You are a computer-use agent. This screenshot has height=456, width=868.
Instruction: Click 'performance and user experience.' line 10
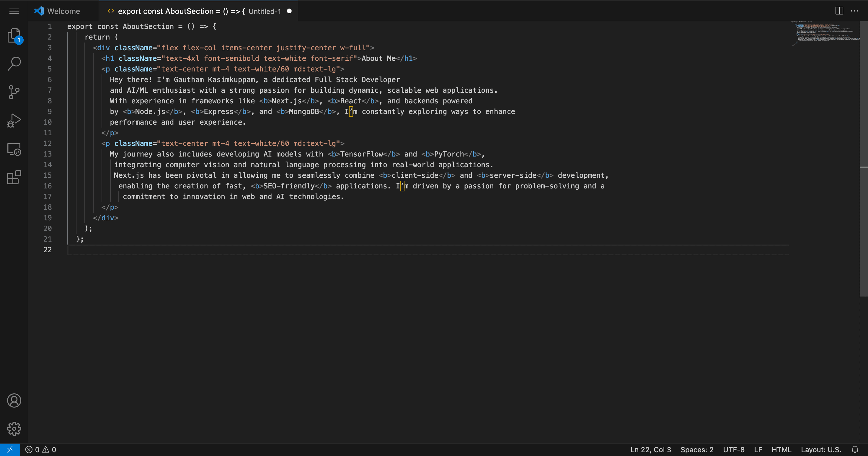coord(177,122)
